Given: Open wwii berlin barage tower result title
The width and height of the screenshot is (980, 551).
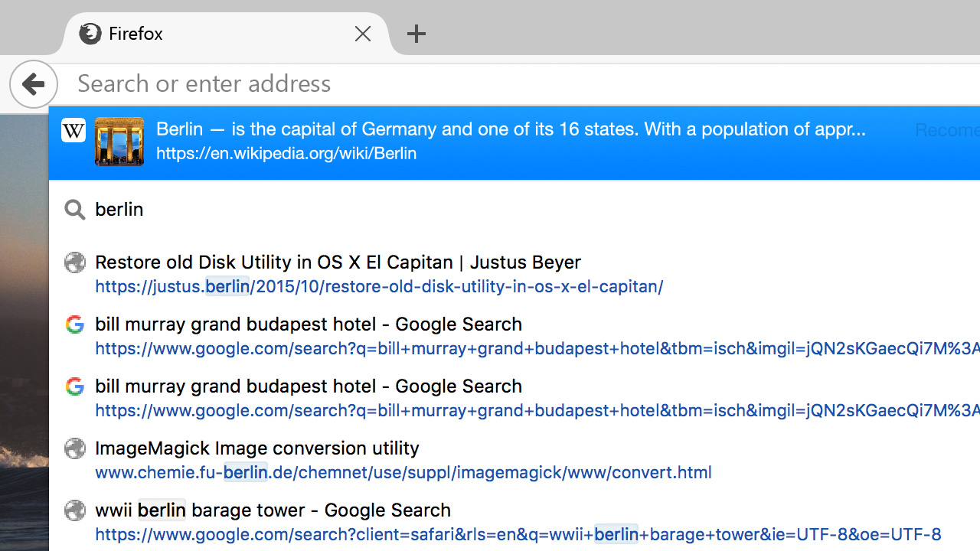Looking at the screenshot, I should [273, 510].
